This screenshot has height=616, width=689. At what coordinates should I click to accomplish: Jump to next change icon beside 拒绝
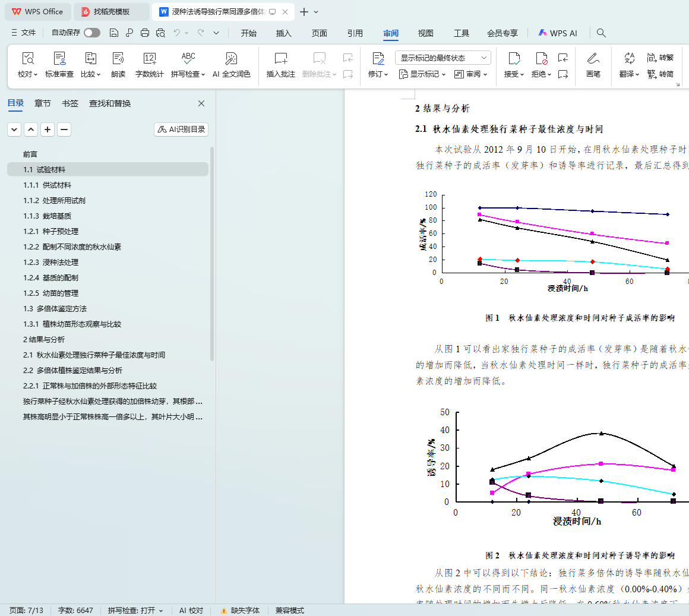tap(563, 74)
